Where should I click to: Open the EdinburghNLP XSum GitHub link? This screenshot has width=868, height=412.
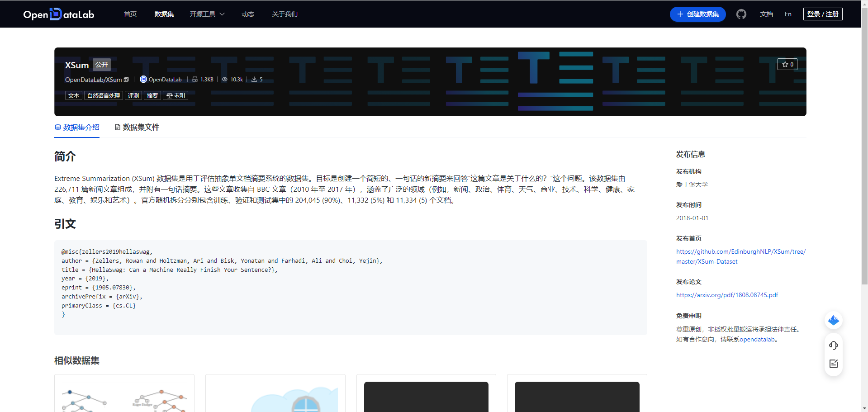741,256
